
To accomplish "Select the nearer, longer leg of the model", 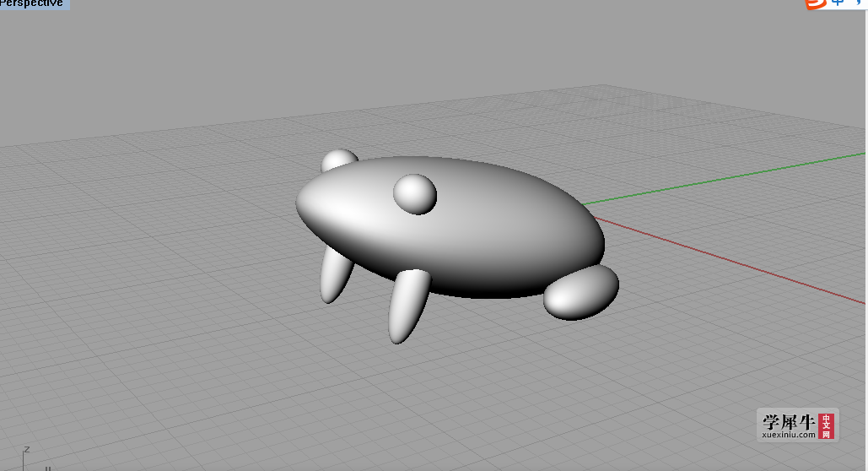I will [408, 306].
